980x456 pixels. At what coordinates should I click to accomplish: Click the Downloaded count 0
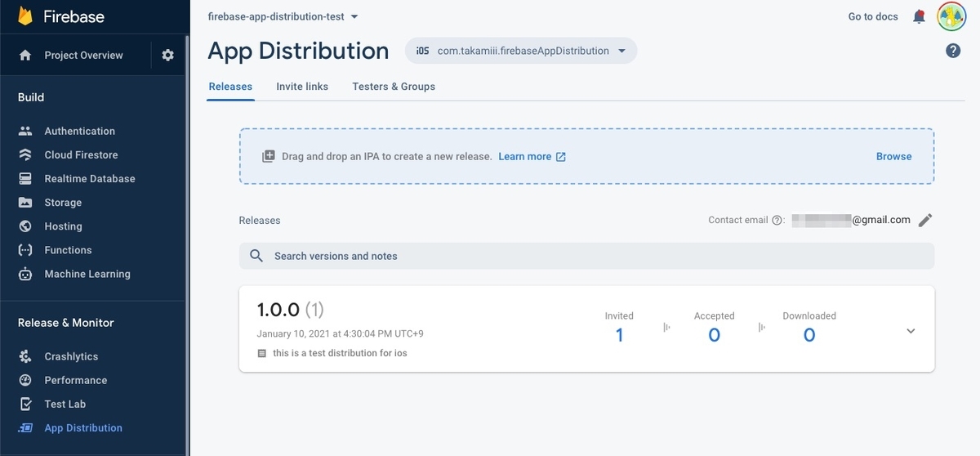click(x=809, y=335)
